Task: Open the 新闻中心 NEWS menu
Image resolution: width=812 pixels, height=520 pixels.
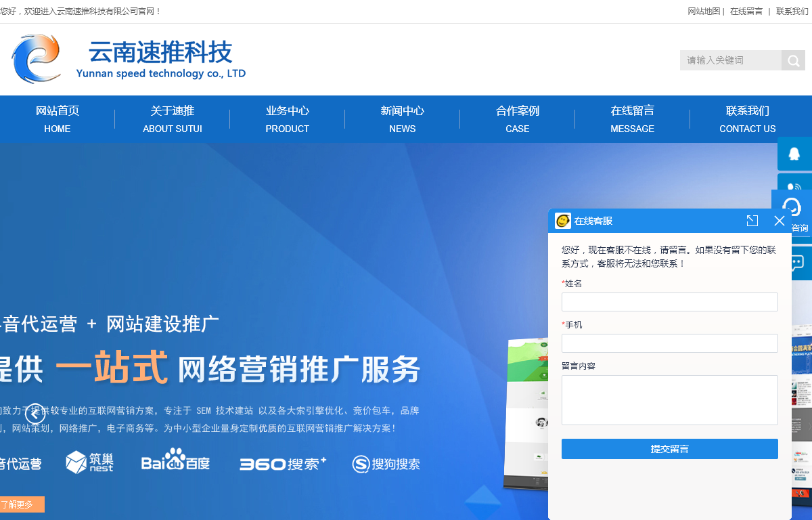Action: pos(403,119)
